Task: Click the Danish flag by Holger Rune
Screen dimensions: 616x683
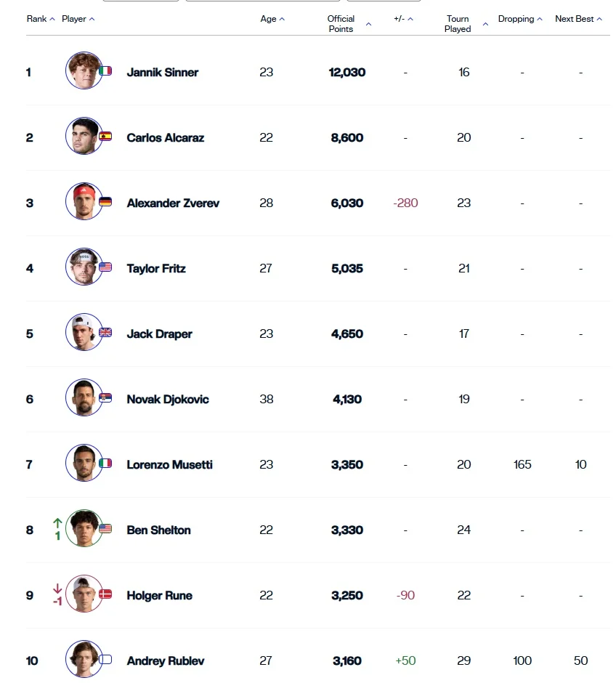Action: coord(105,594)
